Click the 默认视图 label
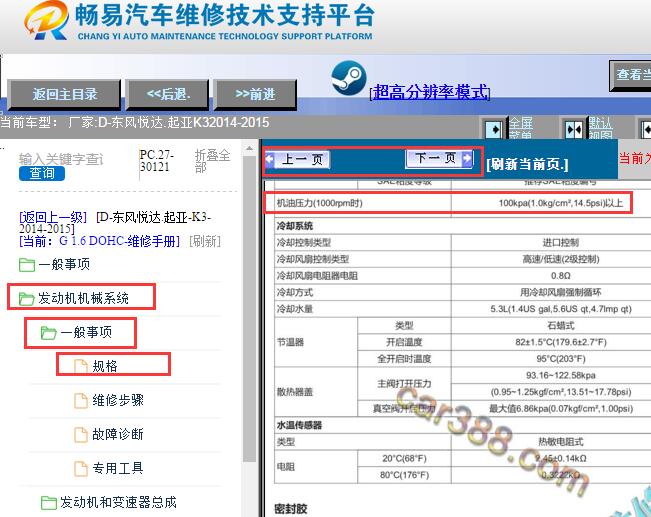 [600, 129]
